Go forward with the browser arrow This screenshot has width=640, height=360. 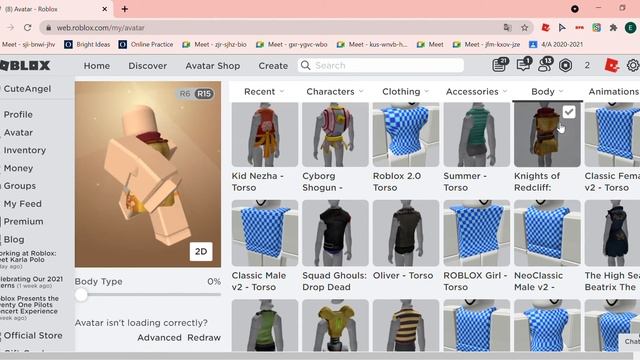click(x=10, y=27)
